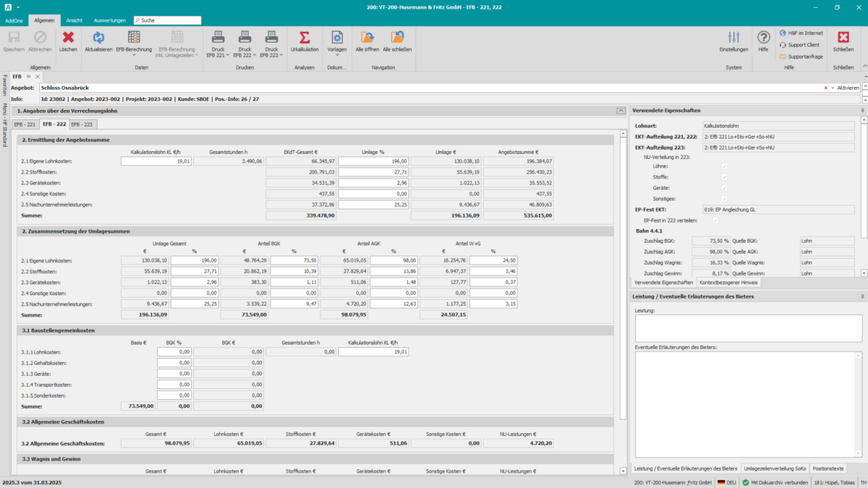Refresh data with the Aktualisieren icon
This screenshot has width=868, height=488.
pos(98,38)
